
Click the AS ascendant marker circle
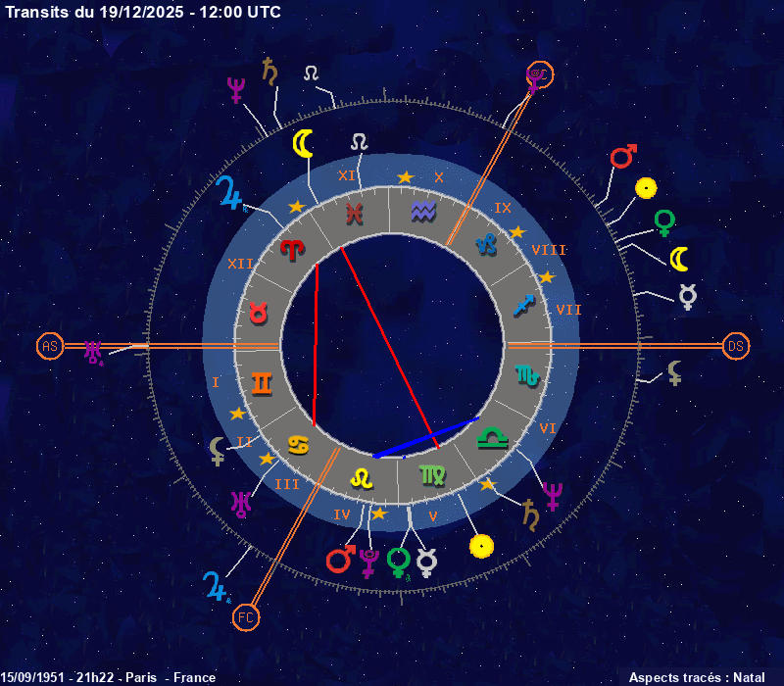[x=50, y=346]
